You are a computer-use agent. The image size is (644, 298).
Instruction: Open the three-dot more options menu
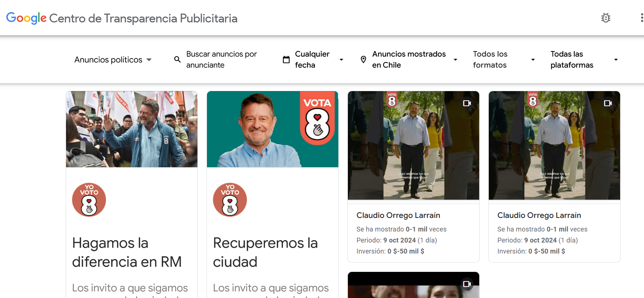[x=641, y=18]
